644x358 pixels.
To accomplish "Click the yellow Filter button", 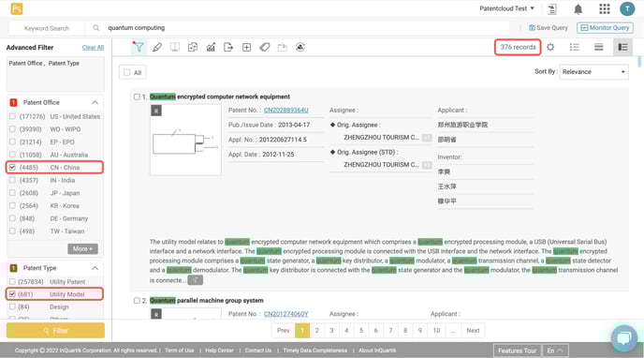I will coord(55,331).
